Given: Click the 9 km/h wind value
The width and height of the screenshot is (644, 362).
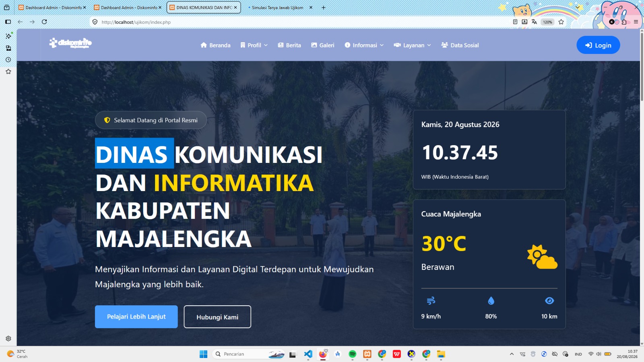Looking at the screenshot, I should coord(431,317).
